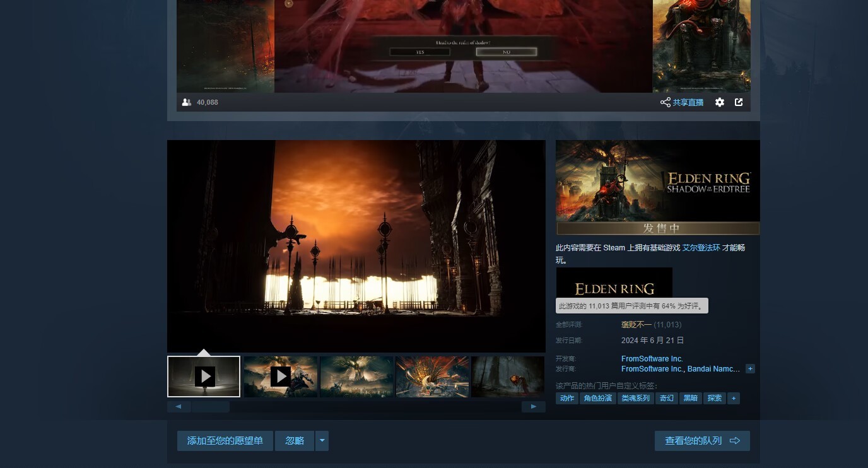Viewport: 868px width, 468px height.
Task: Click the ELDEN RING base game capsule image
Action: point(614,283)
